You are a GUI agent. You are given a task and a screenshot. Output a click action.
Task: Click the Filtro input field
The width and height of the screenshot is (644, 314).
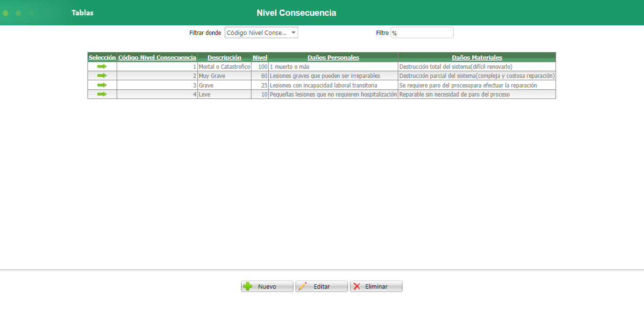[x=422, y=32]
